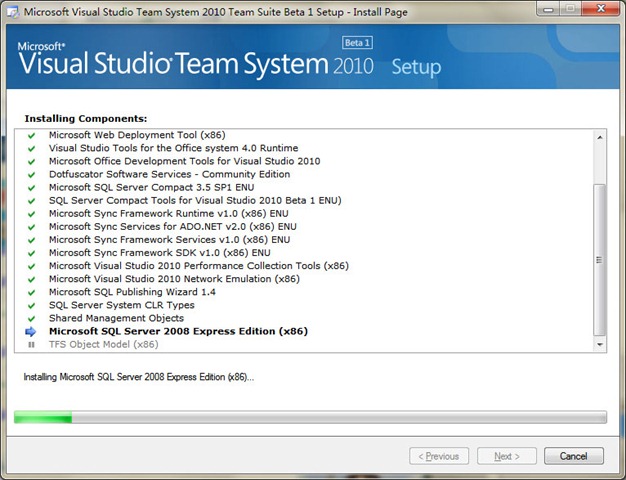This screenshot has height=480, width=626.
Task: Click the components list scrollbar thumb
Action: tap(600, 260)
